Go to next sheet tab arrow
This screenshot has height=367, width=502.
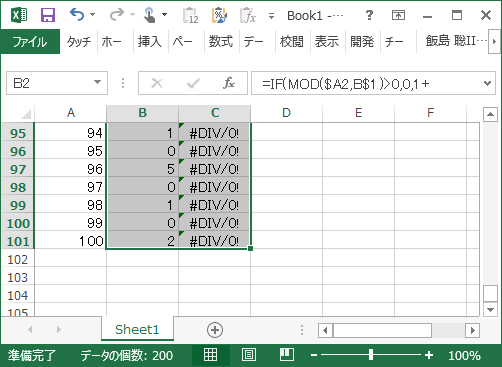click(59, 330)
